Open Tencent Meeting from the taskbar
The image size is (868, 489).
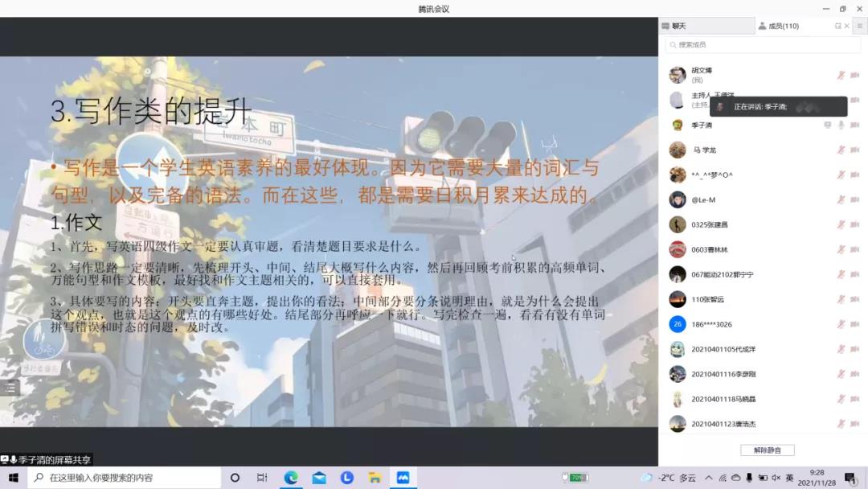403,478
